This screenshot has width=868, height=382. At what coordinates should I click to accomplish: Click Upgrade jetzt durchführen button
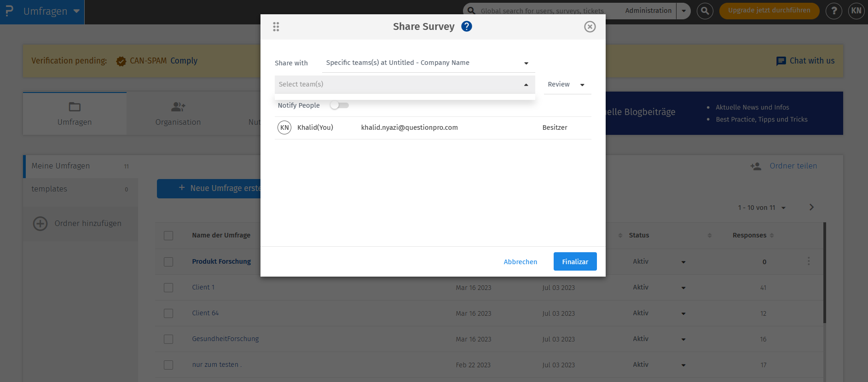pos(769,11)
